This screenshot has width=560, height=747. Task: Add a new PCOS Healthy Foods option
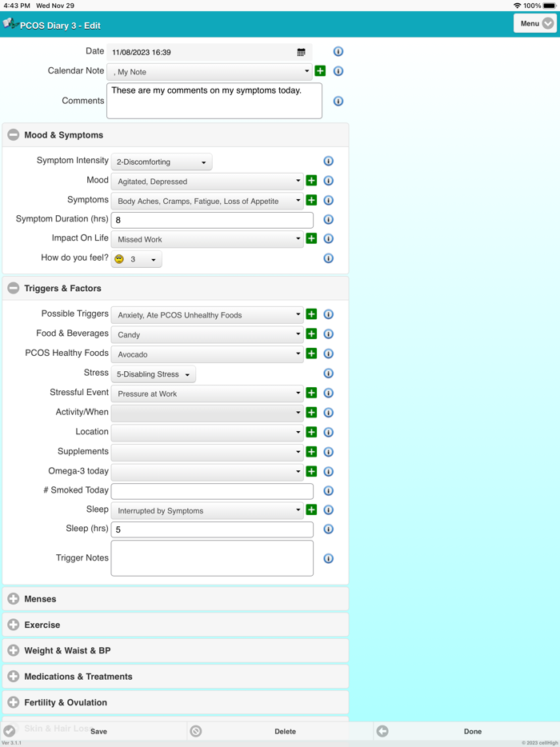[311, 353]
